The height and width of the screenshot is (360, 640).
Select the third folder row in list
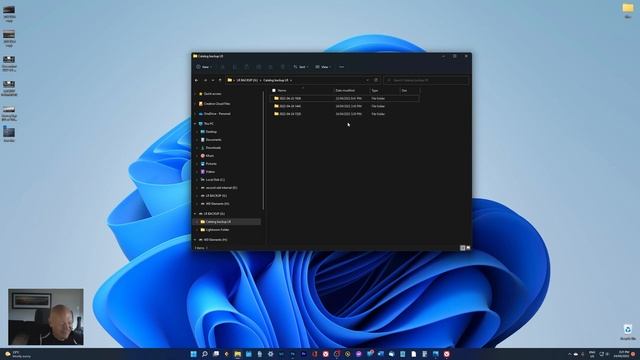(x=345, y=114)
